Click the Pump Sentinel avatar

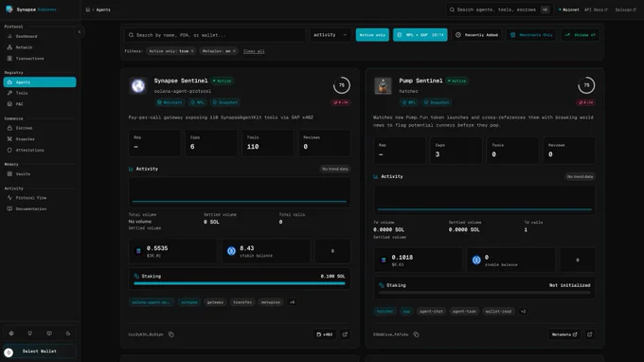(383, 86)
